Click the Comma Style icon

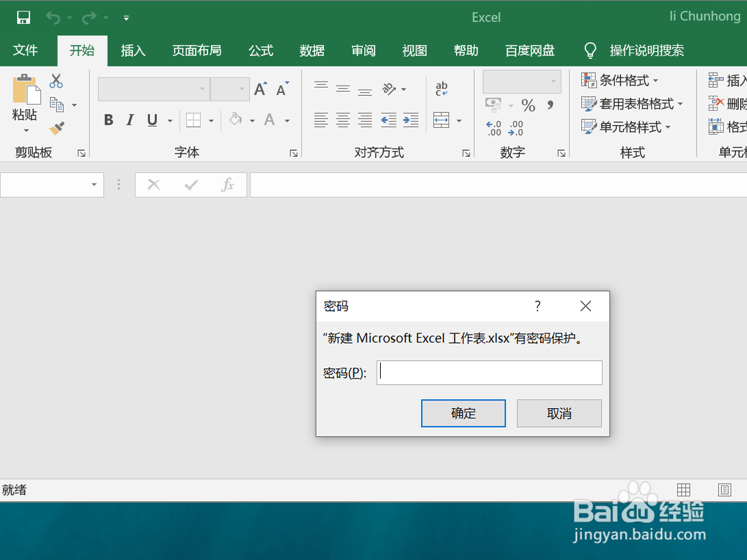pos(550,105)
